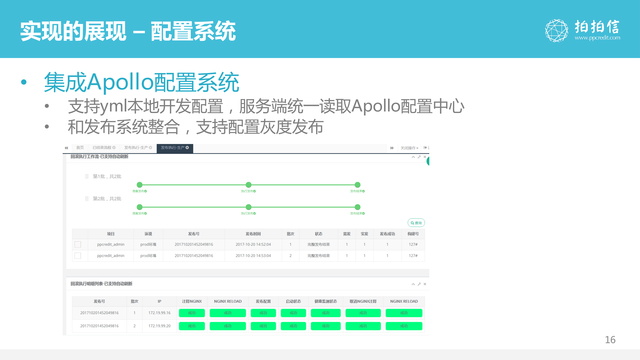Click the ppcredit logo at top right

tap(582, 30)
